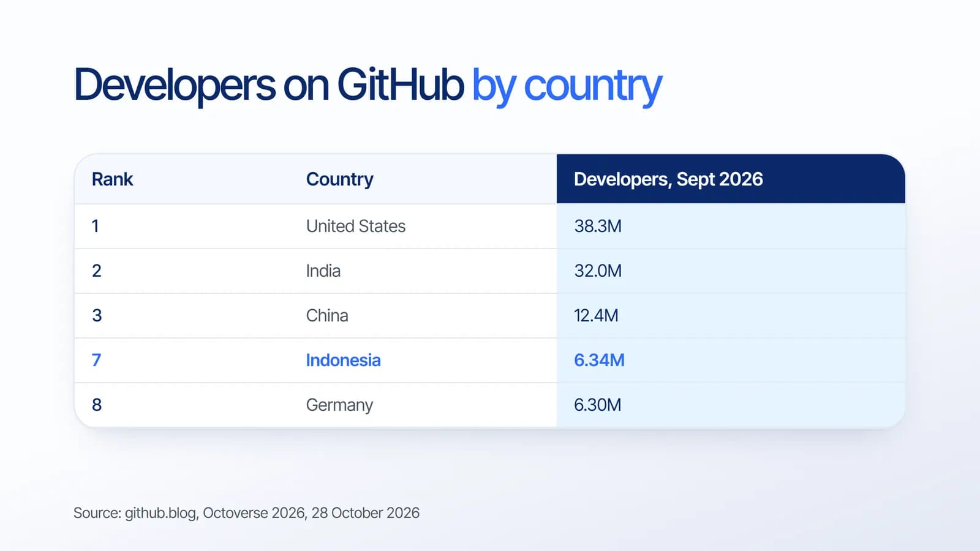This screenshot has width=980, height=551.
Task: Select the '12.4M' developers value
Action: [x=596, y=316]
